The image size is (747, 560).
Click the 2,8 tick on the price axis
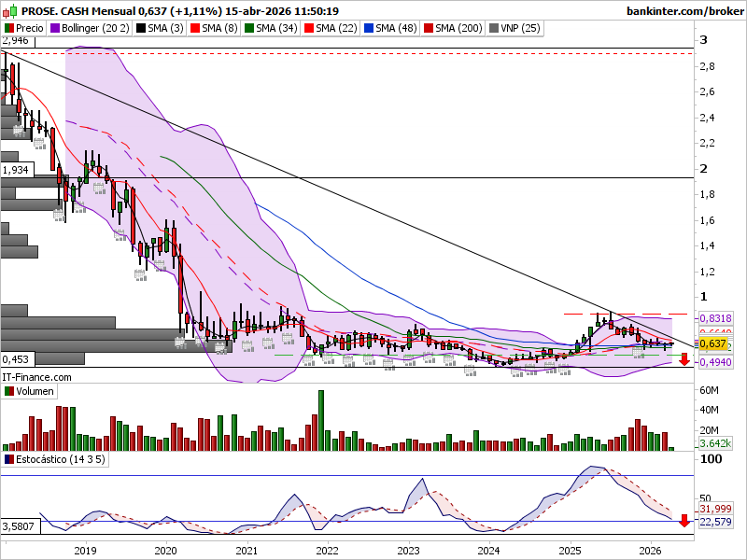tap(708, 66)
